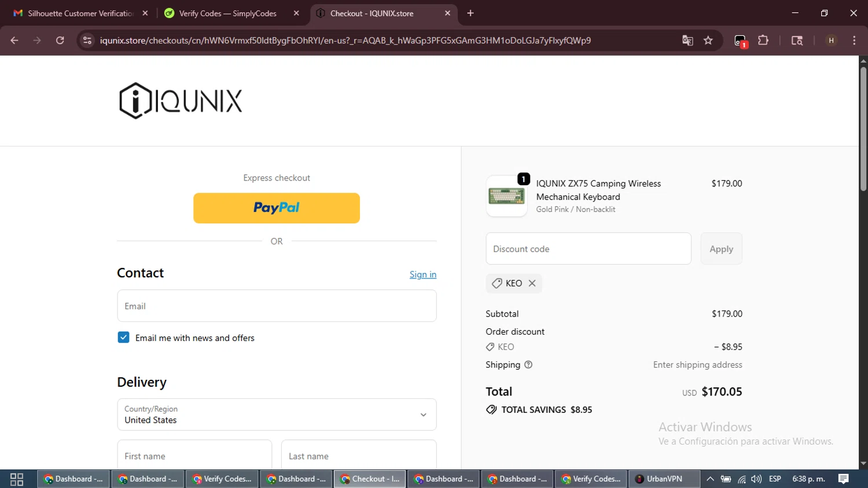Click the browser address bar URL

[345, 41]
